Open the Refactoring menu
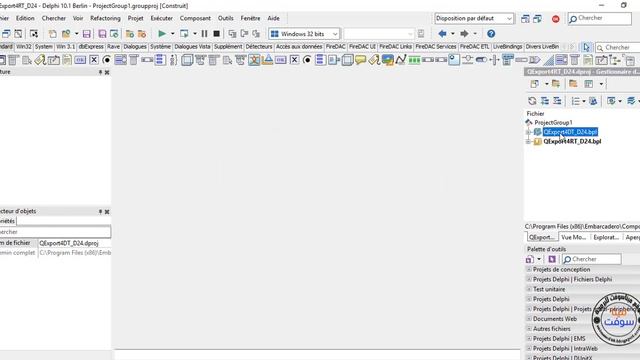The width and height of the screenshot is (640, 360). (x=105, y=18)
